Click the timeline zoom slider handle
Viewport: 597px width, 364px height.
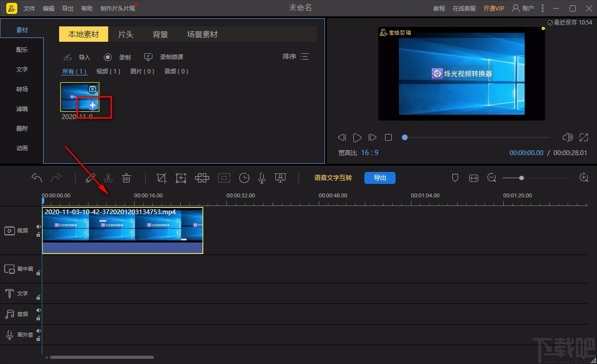tap(522, 178)
